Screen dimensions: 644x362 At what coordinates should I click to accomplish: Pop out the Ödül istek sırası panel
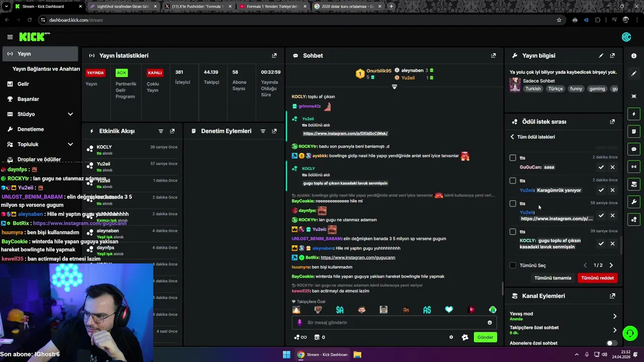(612, 122)
